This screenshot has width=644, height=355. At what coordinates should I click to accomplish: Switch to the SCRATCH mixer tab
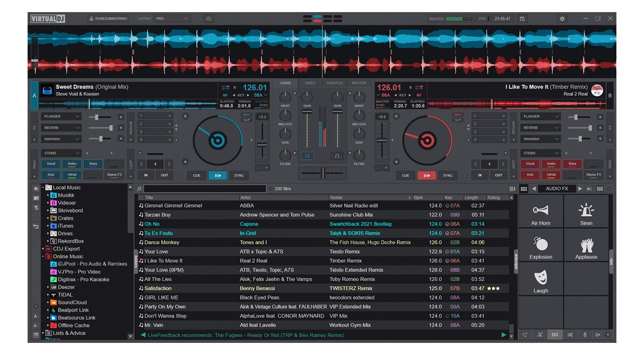[334, 82]
